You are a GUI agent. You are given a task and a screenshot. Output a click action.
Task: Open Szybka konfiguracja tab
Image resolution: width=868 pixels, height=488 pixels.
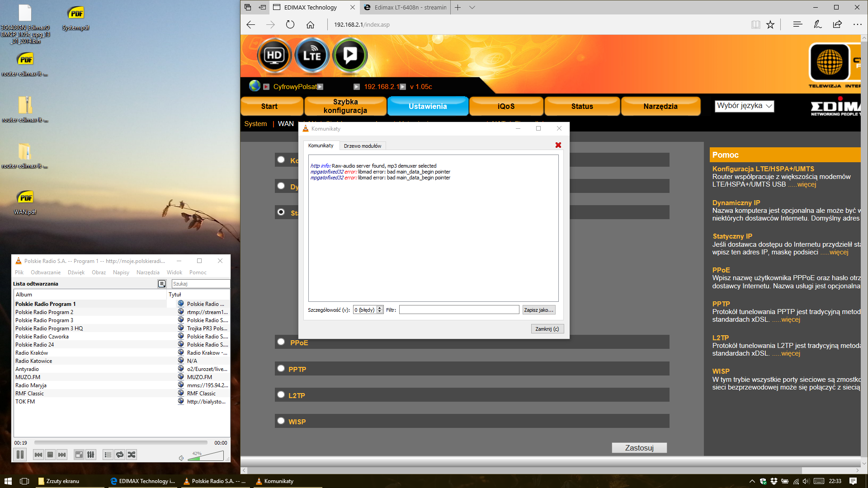[x=345, y=106]
